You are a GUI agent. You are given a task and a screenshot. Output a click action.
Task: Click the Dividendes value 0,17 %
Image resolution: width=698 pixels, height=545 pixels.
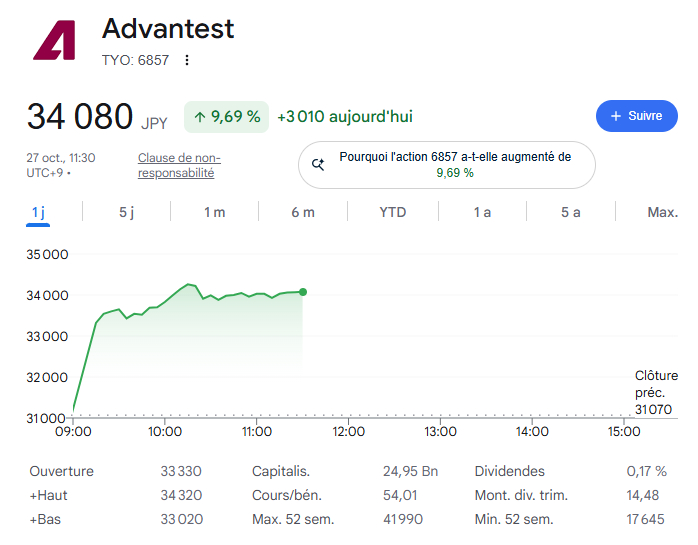coord(646,471)
